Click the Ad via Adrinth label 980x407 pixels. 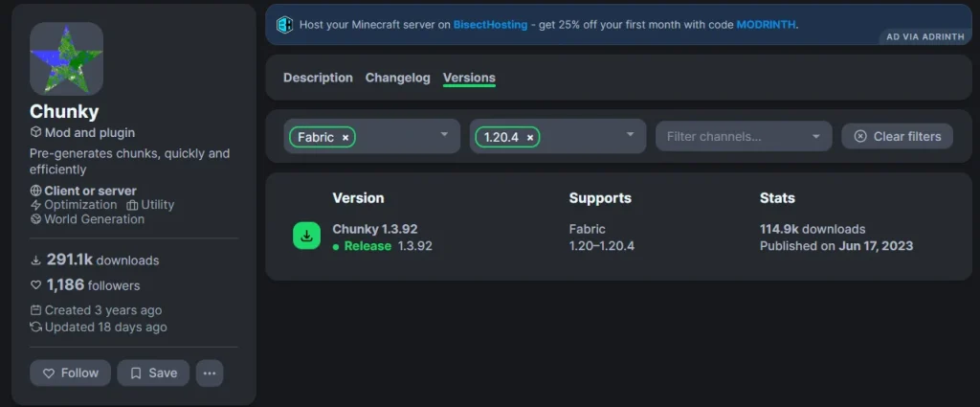coord(925,37)
